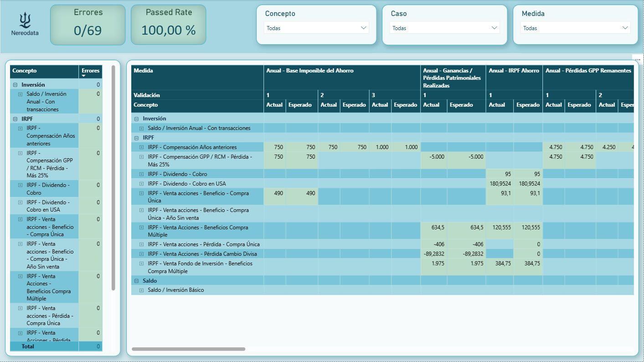644x362 pixels.
Task: Expand IRPF - Compensación Años anteriores matrix row
Action: [142, 147]
